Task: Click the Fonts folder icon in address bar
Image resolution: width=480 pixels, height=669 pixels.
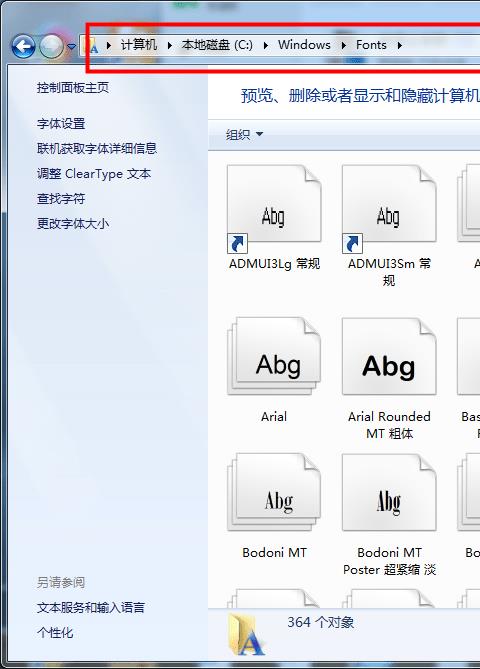Action: coord(91,45)
